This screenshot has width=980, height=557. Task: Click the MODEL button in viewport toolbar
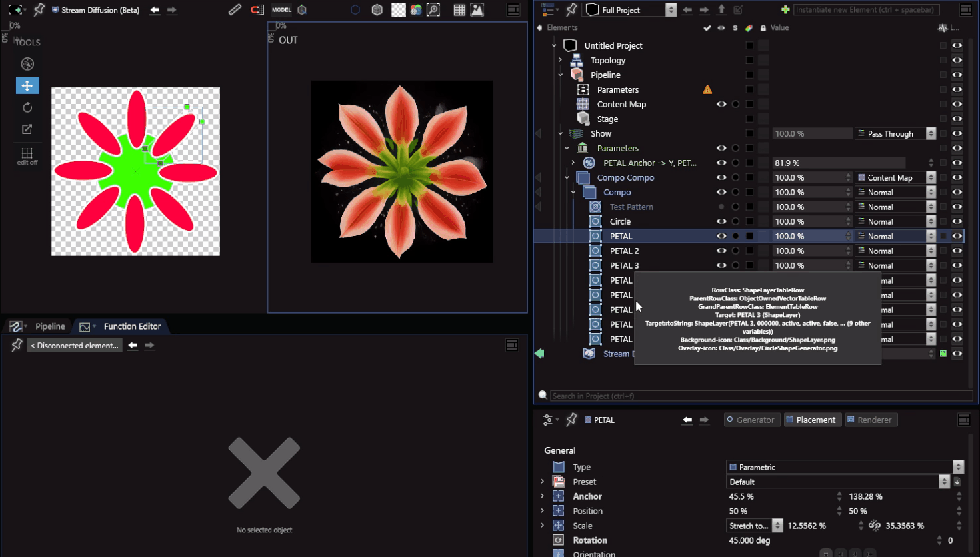point(281,10)
